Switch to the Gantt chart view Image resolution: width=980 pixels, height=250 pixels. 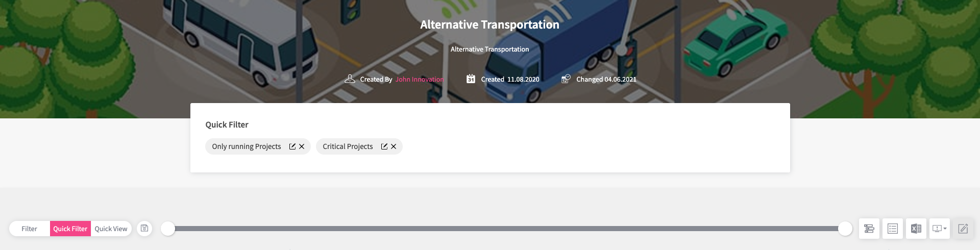869,229
